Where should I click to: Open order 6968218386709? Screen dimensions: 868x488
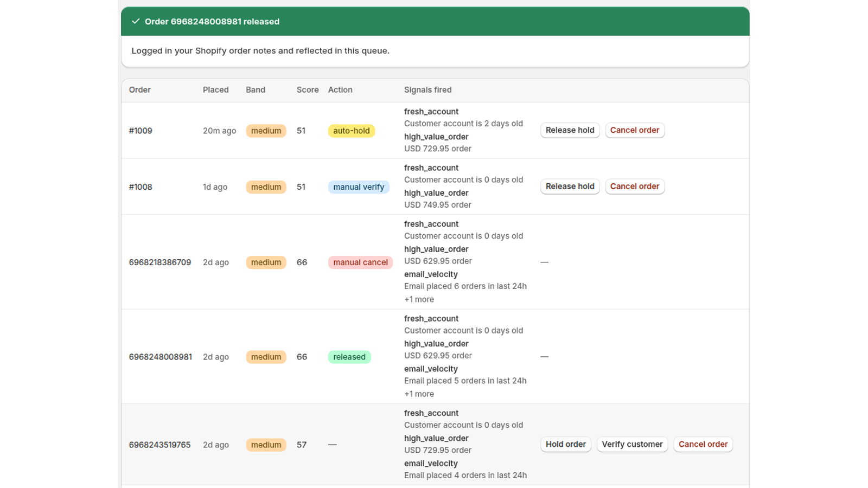(160, 262)
